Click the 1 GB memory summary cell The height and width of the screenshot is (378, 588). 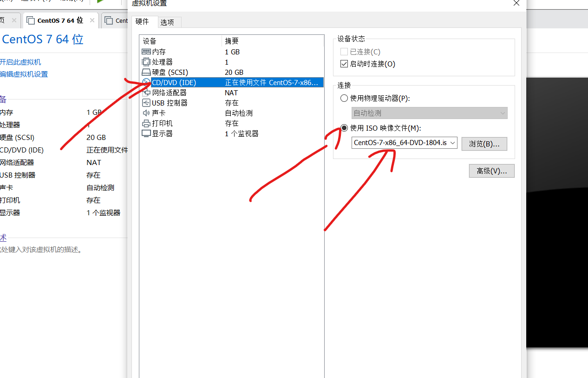click(x=232, y=52)
